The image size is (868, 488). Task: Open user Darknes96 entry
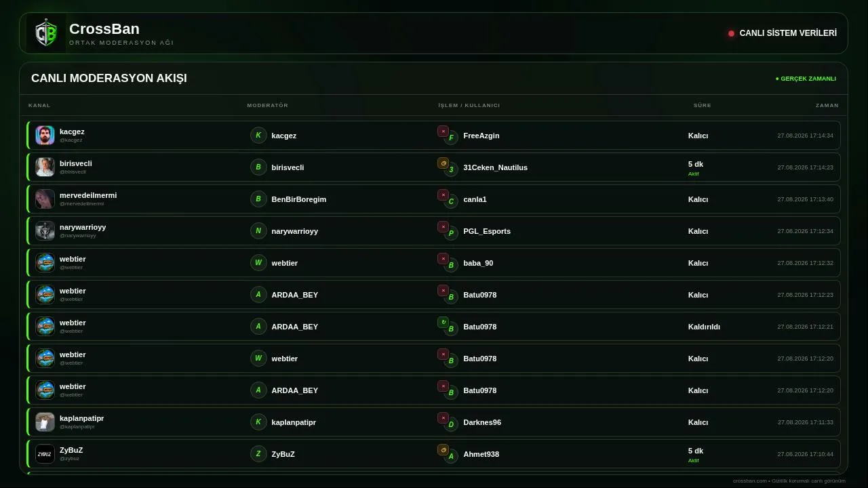tap(482, 422)
